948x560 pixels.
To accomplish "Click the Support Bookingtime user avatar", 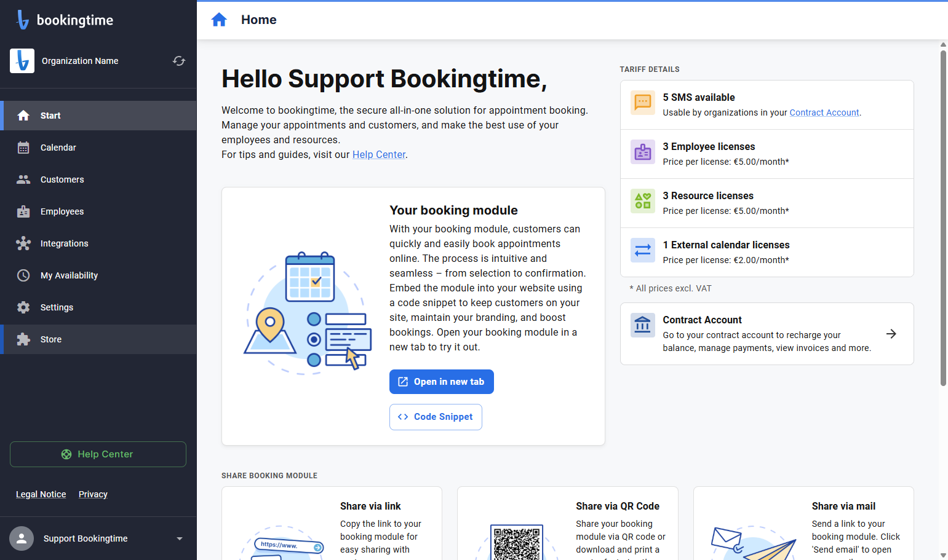I will (22, 538).
